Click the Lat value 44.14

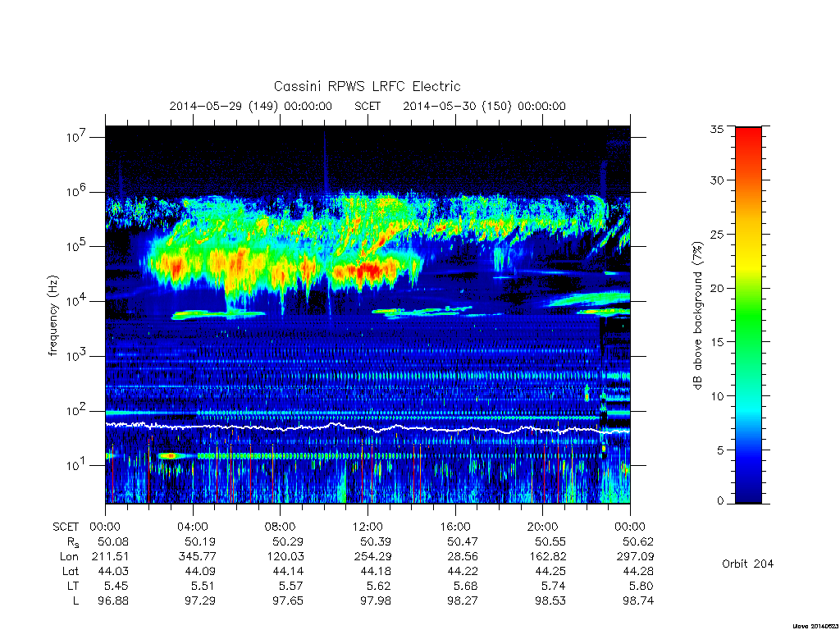pos(287,571)
